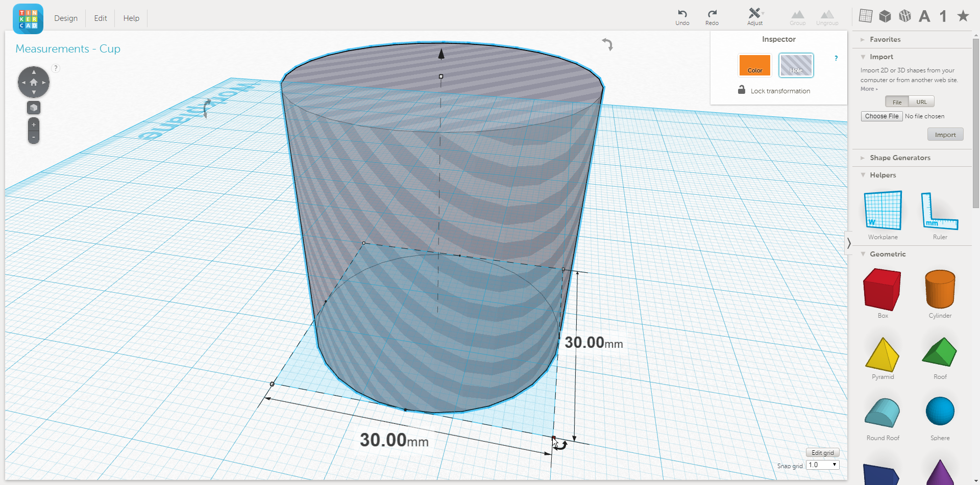Click the view navigation help question mark

56,68
